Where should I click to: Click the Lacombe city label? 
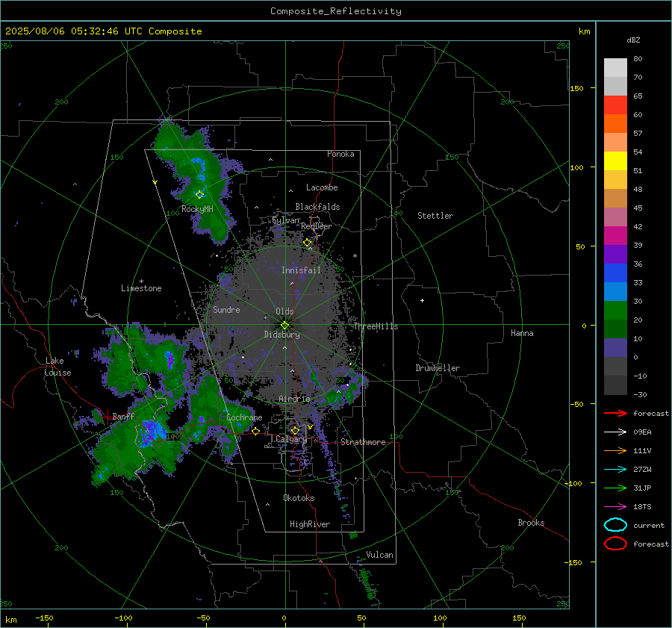[x=322, y=187]
